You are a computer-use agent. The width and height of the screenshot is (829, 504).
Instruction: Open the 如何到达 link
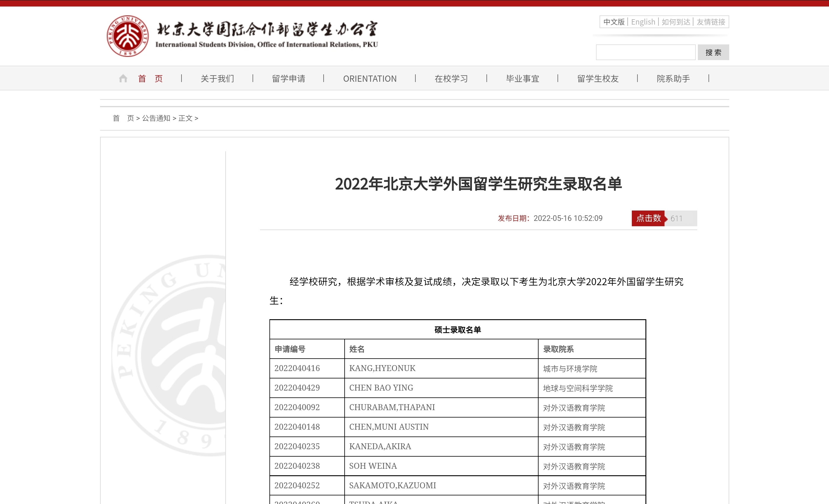tap(676, 22)
